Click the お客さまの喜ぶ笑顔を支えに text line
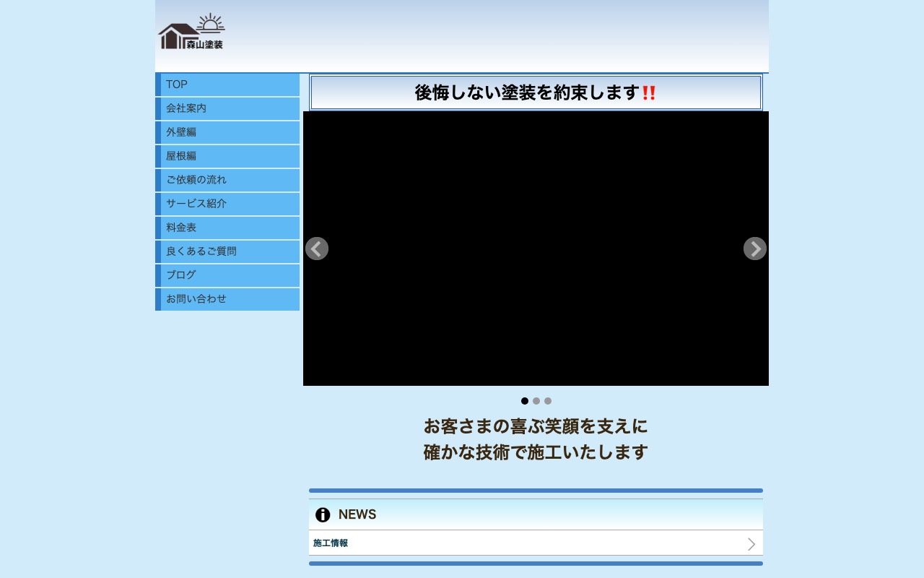Image resolution: width=924 pixels, height=578 pixels. pyautogui.click(x=536, y=426)
